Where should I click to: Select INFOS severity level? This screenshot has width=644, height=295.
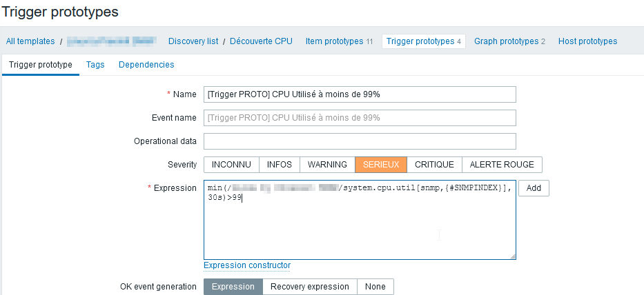(280, 165)
